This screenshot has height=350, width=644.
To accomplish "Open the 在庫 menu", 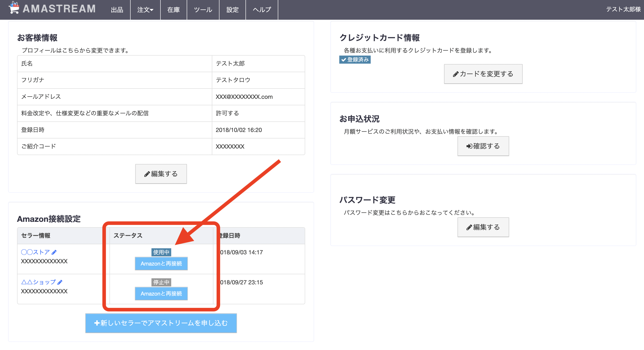I will [173, 10].
